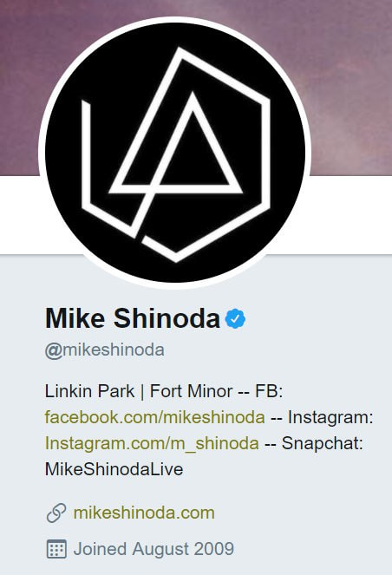Visit the Instagram.com/m_shinoda link
Viewport: 392px width, 575px height.
point(152,443)
